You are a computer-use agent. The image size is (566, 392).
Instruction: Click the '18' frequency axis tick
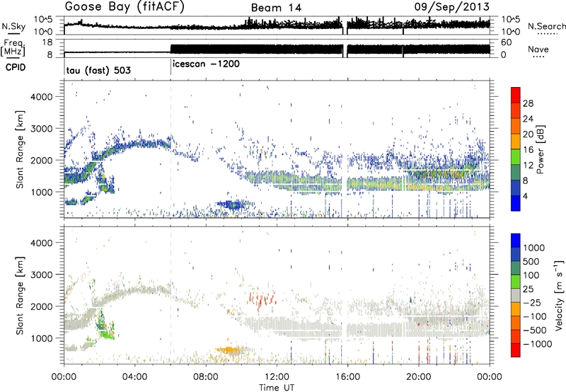pyautogui.click(x=47, y=42)
